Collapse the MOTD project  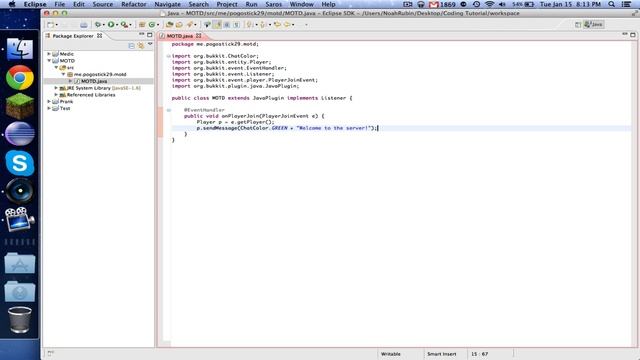click(49, 61)
